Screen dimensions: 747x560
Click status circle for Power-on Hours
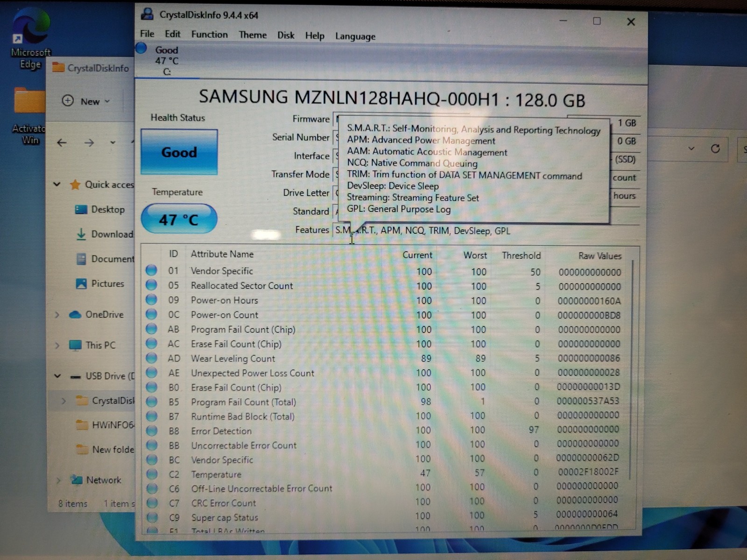point(151,299)
